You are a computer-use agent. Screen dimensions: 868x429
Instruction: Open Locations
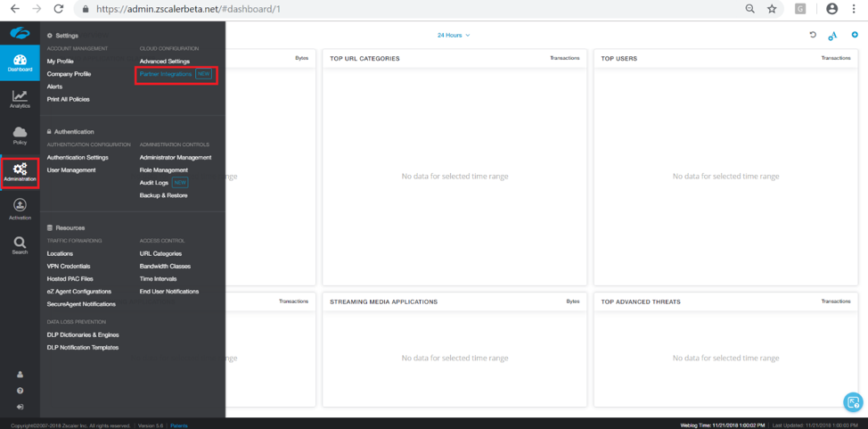(x=60, y=254)
